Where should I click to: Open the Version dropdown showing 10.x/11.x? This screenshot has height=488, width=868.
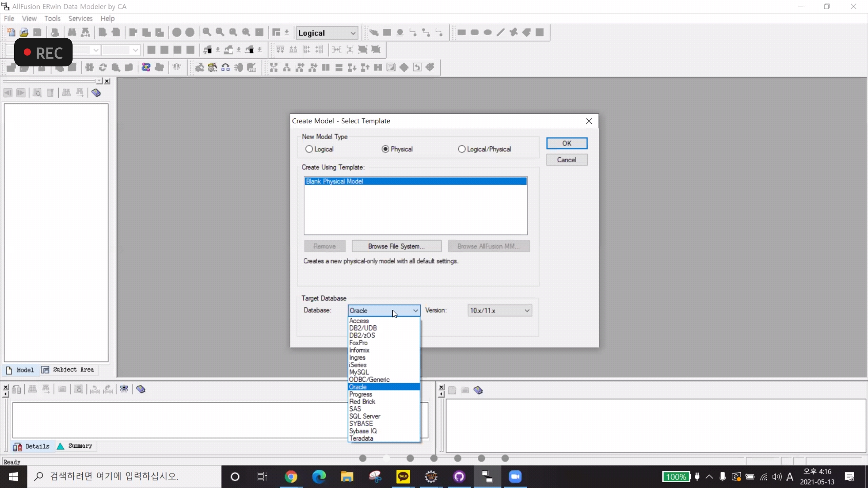coord(500,310)
